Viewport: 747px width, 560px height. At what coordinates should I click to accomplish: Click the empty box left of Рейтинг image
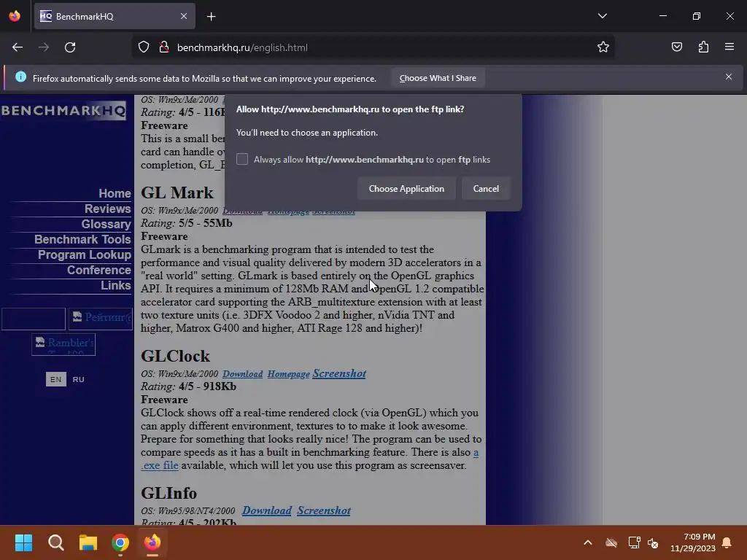[x=34, y=319]
